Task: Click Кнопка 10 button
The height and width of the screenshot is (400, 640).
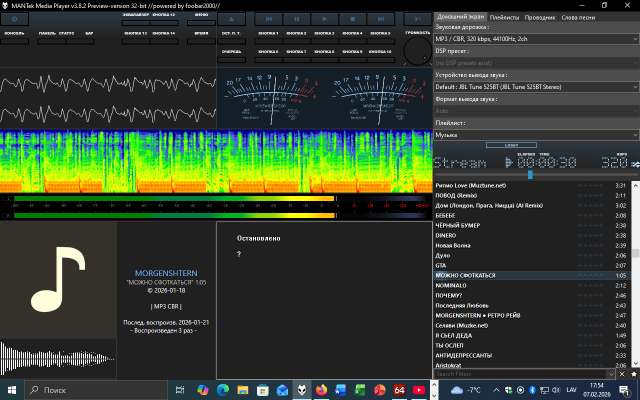Action: point(380,60)
